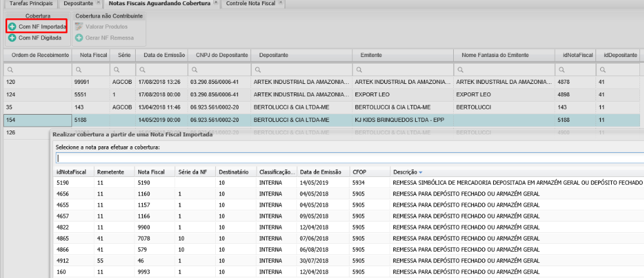Image resolution: width=644 pixels, height=278 pixels.
Task: Click the green plus icon of Com NF Importada
Action: [12, 27]
